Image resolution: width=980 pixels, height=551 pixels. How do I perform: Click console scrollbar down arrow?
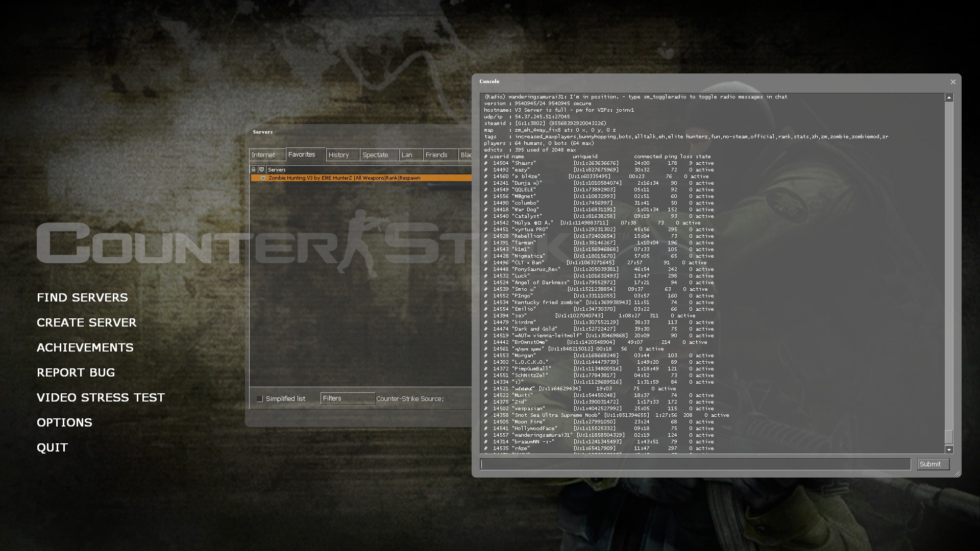tap(949, 449)
